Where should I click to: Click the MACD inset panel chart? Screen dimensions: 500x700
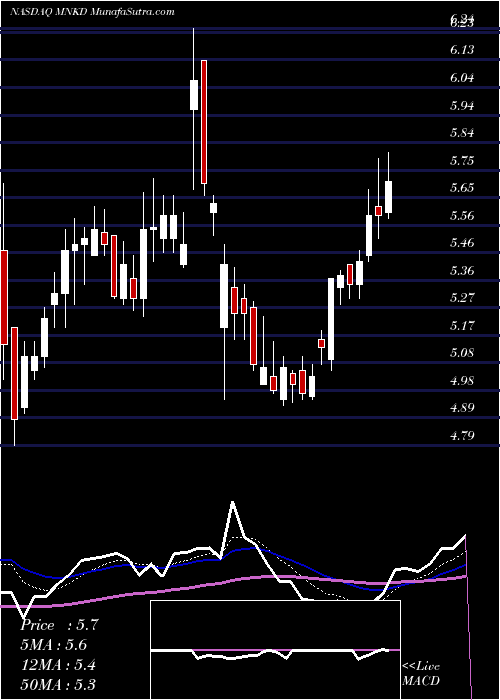[275, 650]
